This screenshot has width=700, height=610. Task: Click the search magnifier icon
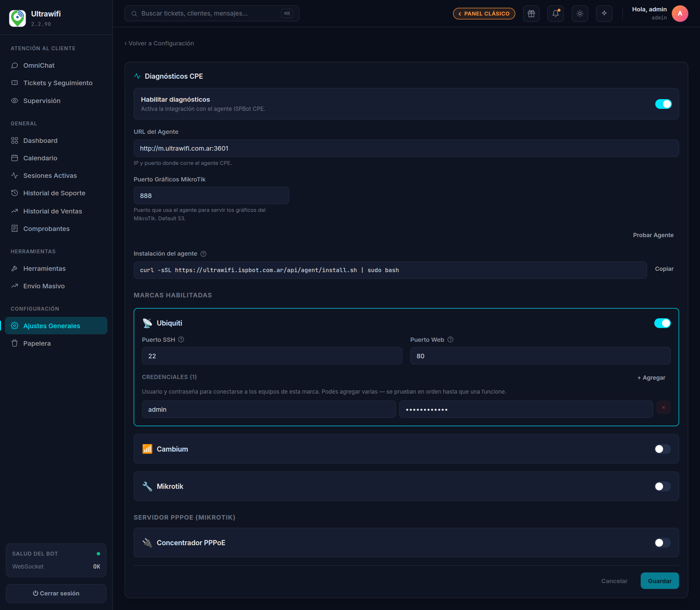point(134,14)
